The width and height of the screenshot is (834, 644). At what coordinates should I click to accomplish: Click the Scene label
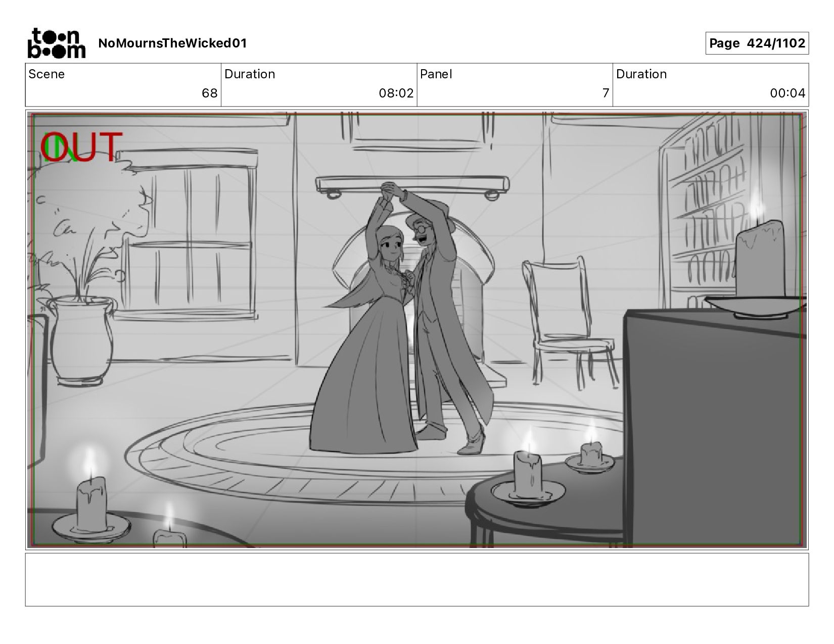pyautogui.click(x=47, y=74)
